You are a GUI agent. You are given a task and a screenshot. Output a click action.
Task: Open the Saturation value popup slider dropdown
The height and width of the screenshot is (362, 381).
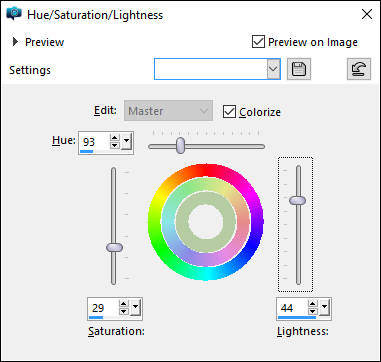coord(135,307)
